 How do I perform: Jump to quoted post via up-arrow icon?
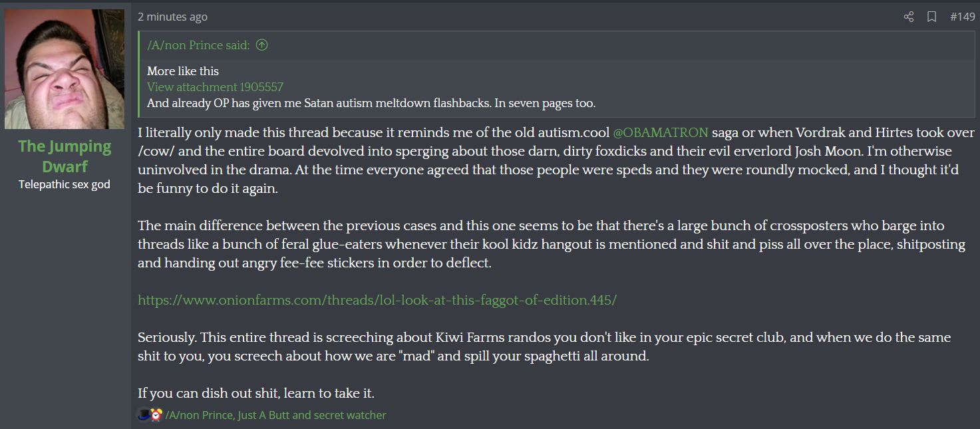262,45
